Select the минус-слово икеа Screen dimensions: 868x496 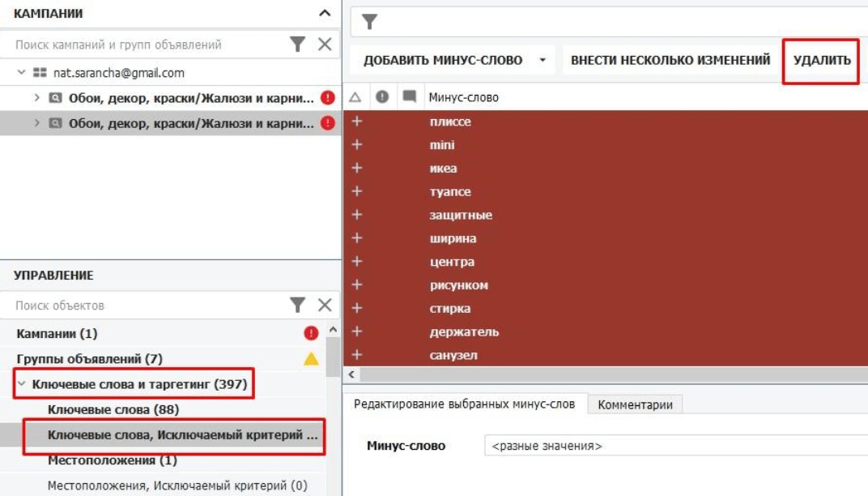[443, 168]
